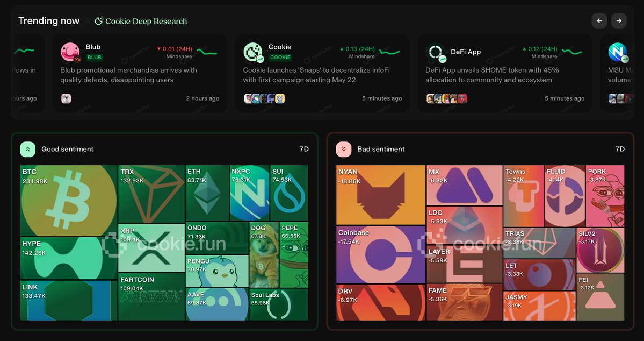Select the green COOKIE ticker tag
This screenshot has height=341, width=644.
(x=280, y=57)
